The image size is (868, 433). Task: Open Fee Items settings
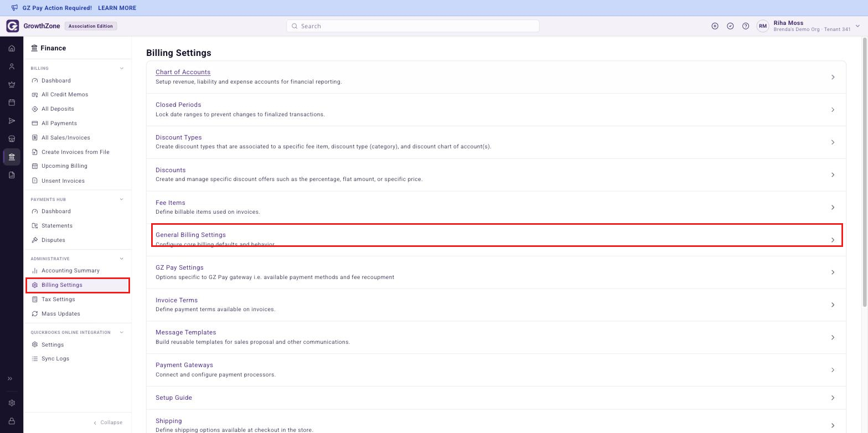pyautogui.click(x=497, y=207)
